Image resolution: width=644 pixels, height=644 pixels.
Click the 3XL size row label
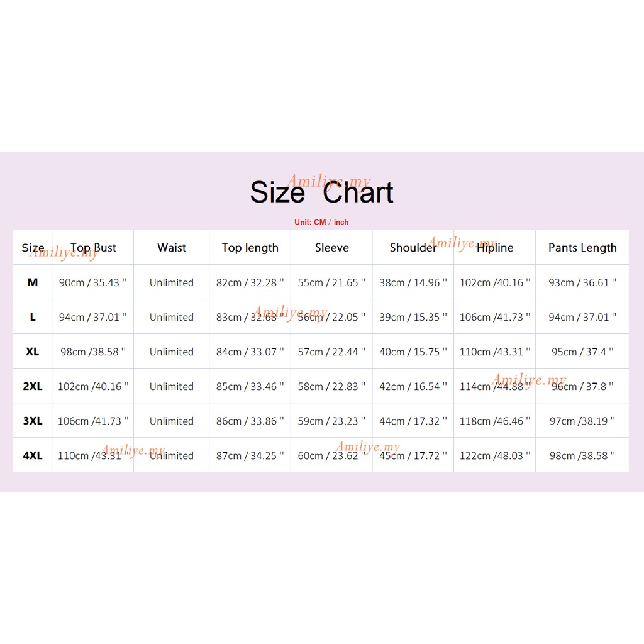point(33,421)
